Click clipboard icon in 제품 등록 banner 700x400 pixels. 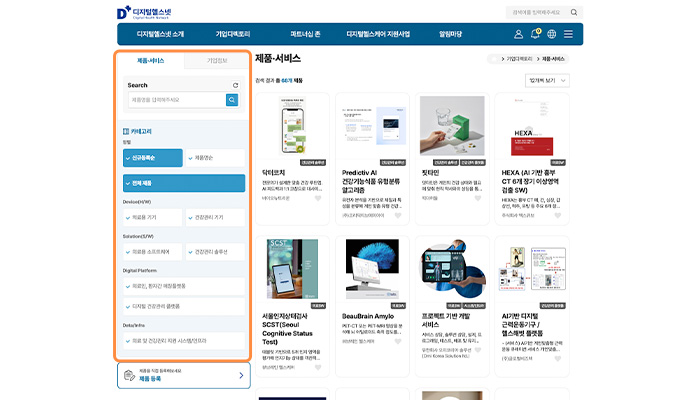click(129, 375)
